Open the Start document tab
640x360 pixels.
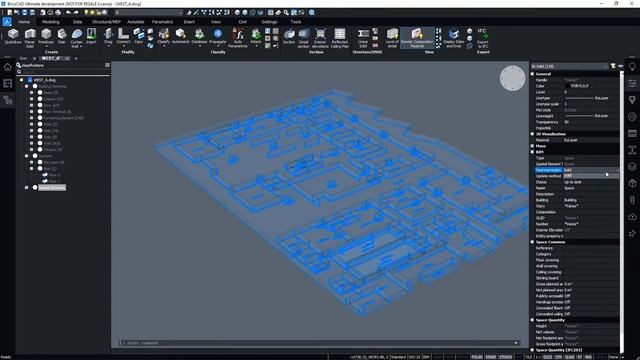(x=23, y=58)
